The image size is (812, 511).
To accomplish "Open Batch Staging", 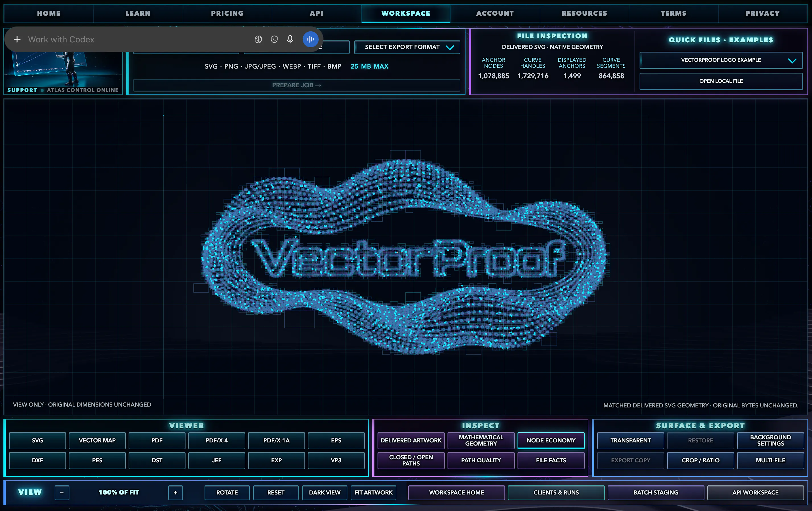I will pos(656,493).
